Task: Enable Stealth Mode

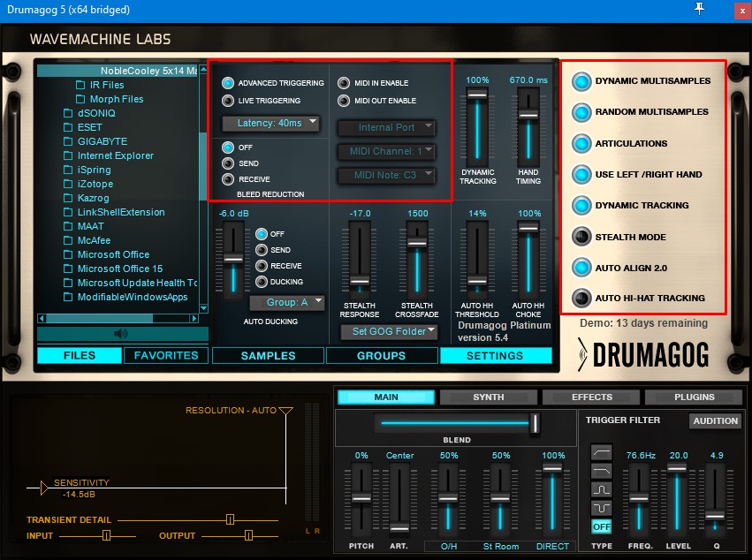Action: point(581,237)
